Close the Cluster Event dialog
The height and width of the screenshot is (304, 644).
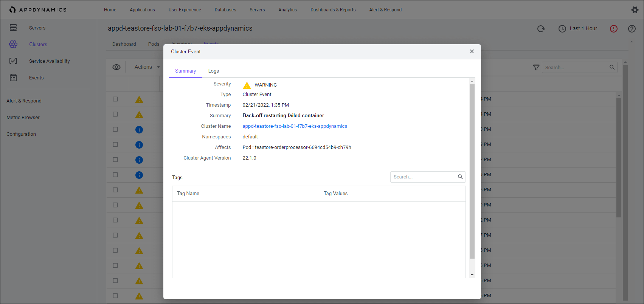pos(472,52)
